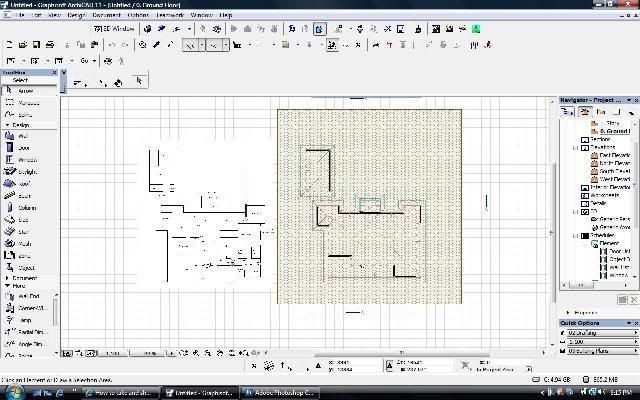
Task: Select the Arrow tool in the toolbox
Action: 29,91
